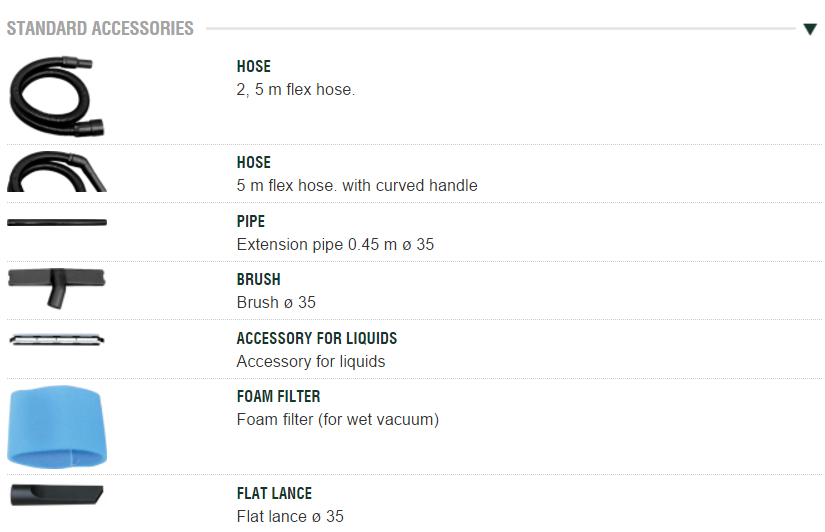Click the accessory for liquids image
The height and width of the screenshot is (532, 825).
[x=57, y=340]
